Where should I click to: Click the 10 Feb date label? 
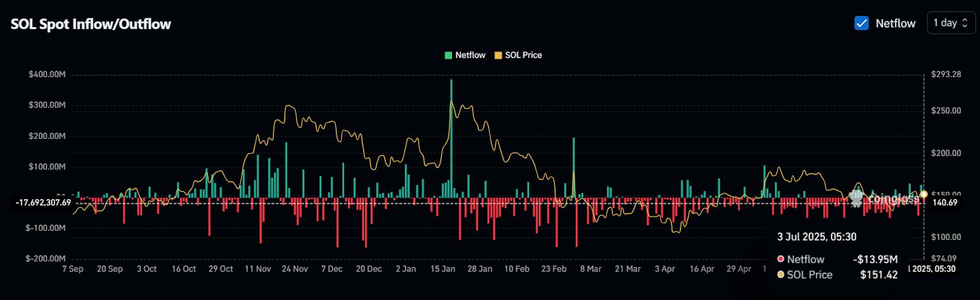(x=517, y=269)
